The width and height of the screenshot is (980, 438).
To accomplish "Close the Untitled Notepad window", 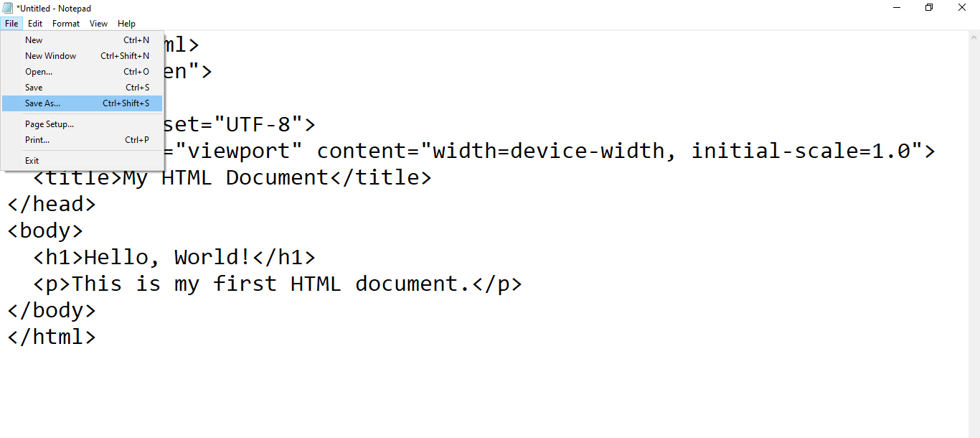I will (x=963, y=7).
